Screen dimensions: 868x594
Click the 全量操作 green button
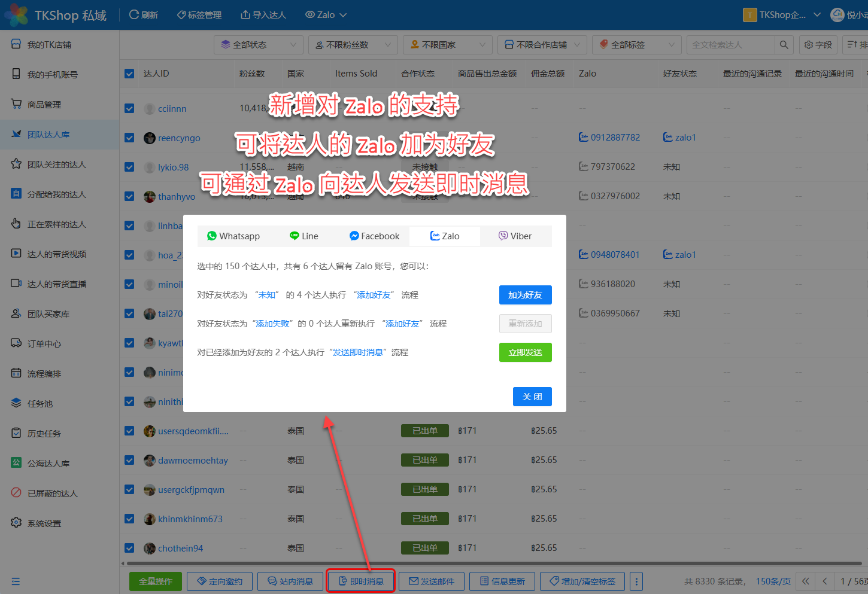[x=156, y=581]
